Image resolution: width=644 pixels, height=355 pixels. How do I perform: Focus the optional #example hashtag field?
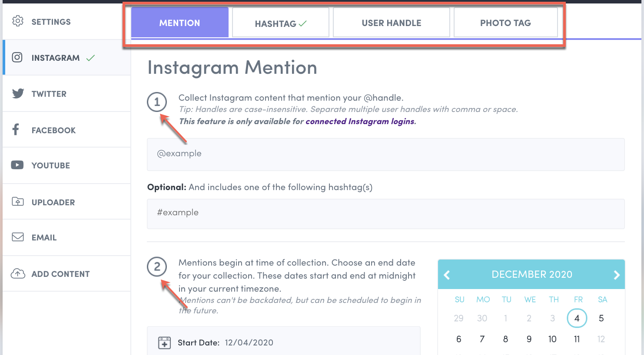(x=385, y=213)
